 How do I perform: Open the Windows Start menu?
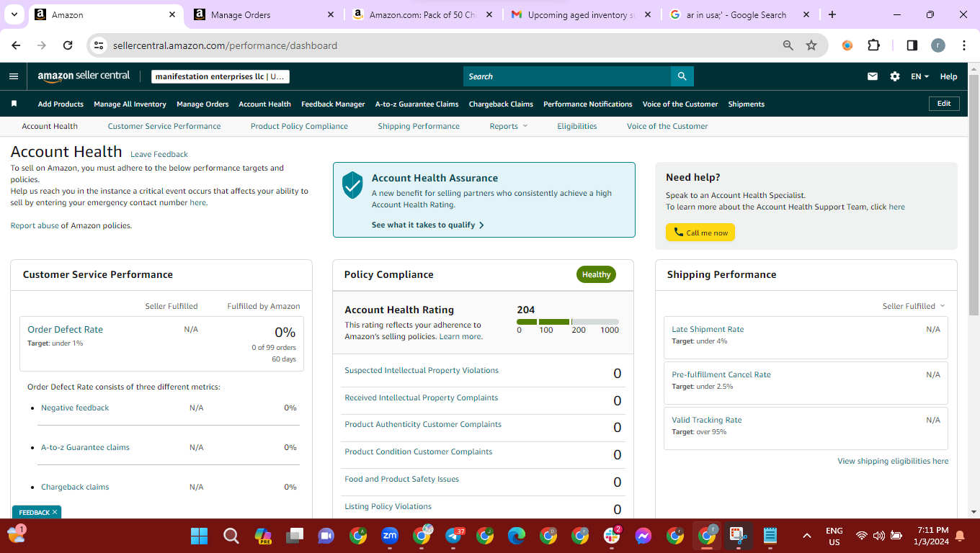199,536
